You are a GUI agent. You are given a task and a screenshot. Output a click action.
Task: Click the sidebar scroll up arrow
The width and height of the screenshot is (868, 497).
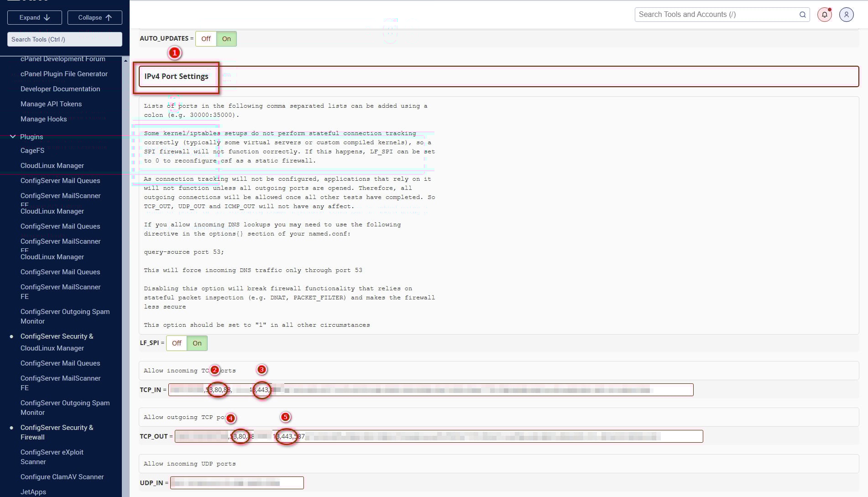(x=125, y=61)
